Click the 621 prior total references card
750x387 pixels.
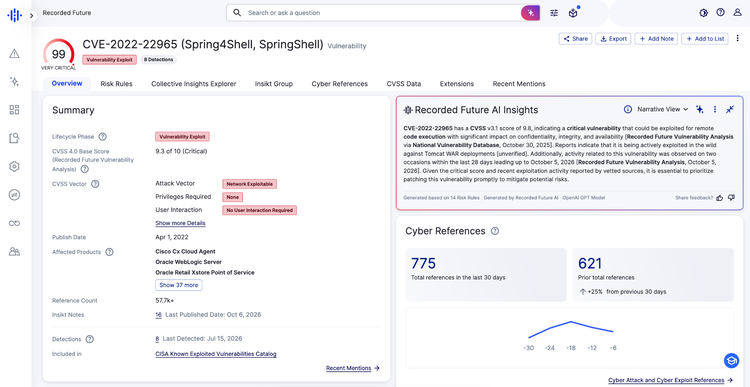[653, 275]
